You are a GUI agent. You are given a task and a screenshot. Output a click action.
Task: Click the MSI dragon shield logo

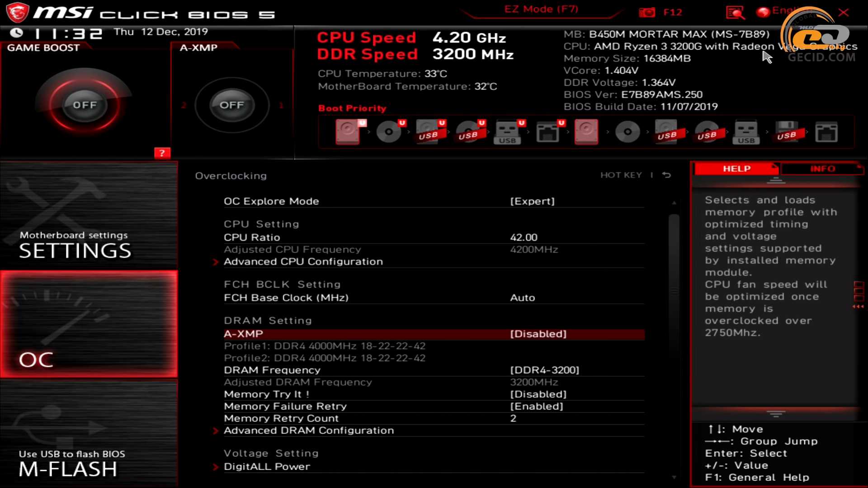pos(18,12)
